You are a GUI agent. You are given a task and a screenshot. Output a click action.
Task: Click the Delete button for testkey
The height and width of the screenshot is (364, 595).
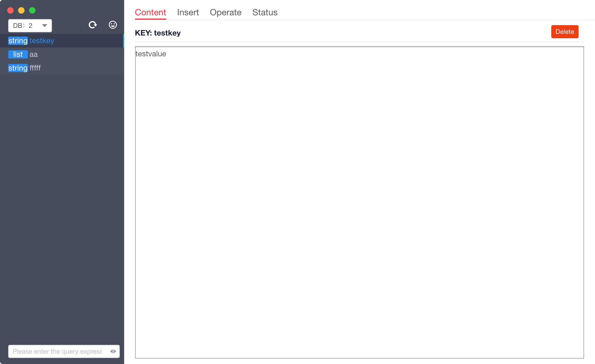pos(565,31)
